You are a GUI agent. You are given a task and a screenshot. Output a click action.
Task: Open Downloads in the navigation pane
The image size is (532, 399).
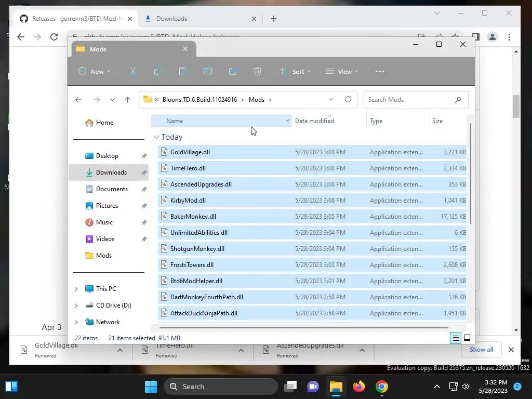[109, 172]
